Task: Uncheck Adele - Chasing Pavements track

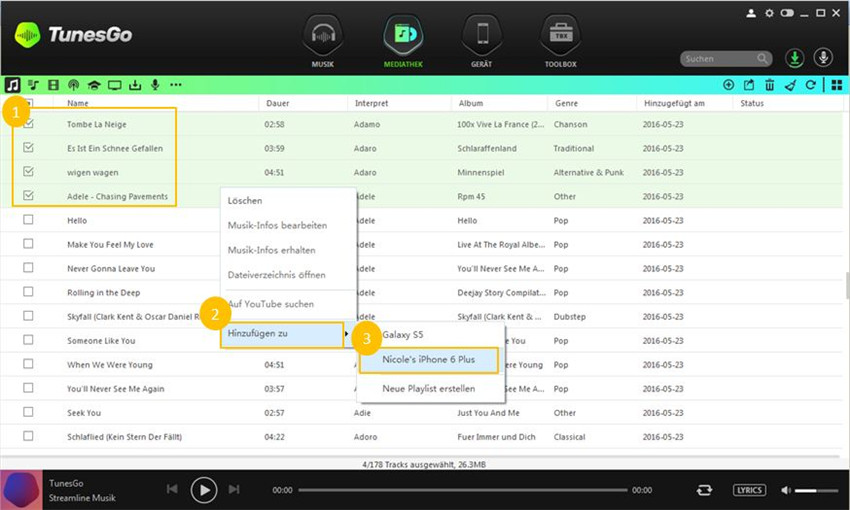Action: 28,195
